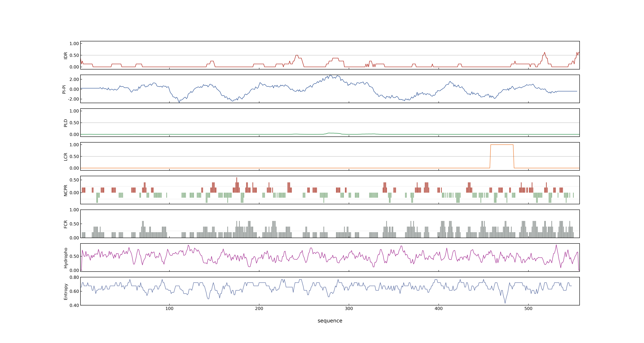Click the 2.00 tick of the Pi-Pi panel
644x343 pixels.
(74, 79)
